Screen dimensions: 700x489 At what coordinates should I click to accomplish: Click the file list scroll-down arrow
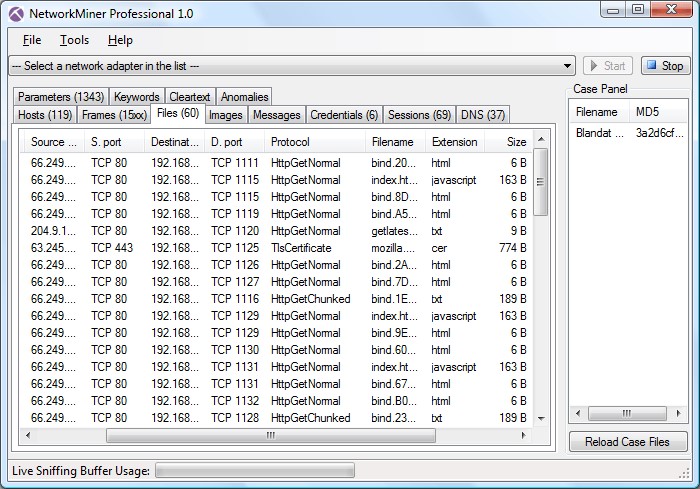coord(541,418)
